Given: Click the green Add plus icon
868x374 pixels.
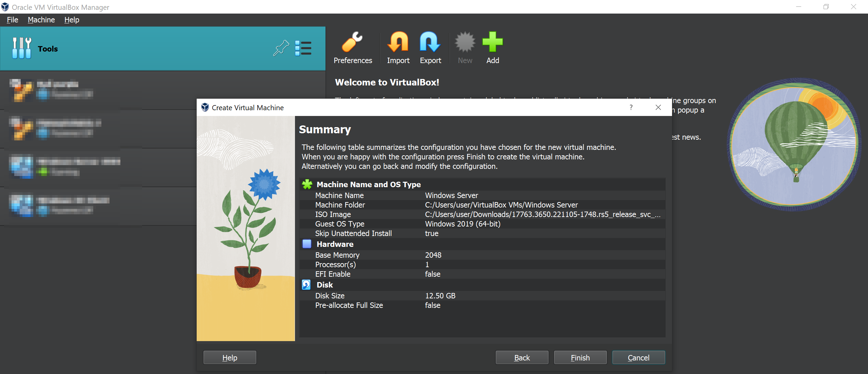Looking at the screenshot, I should tap(493, 42).
